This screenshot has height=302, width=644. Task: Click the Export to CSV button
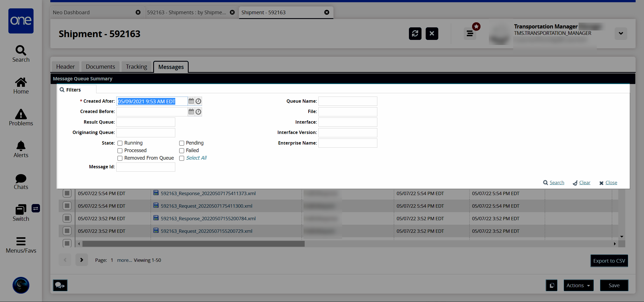pos(610,260)
